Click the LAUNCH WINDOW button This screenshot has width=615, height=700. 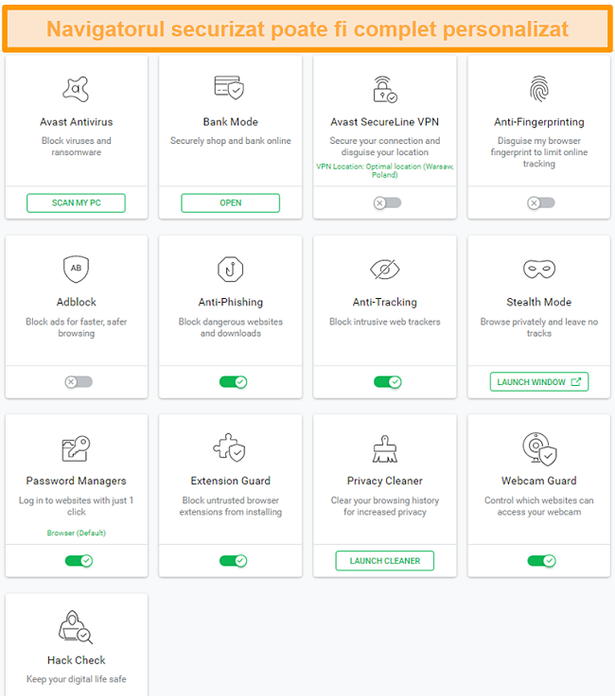[x=539, y=382]
